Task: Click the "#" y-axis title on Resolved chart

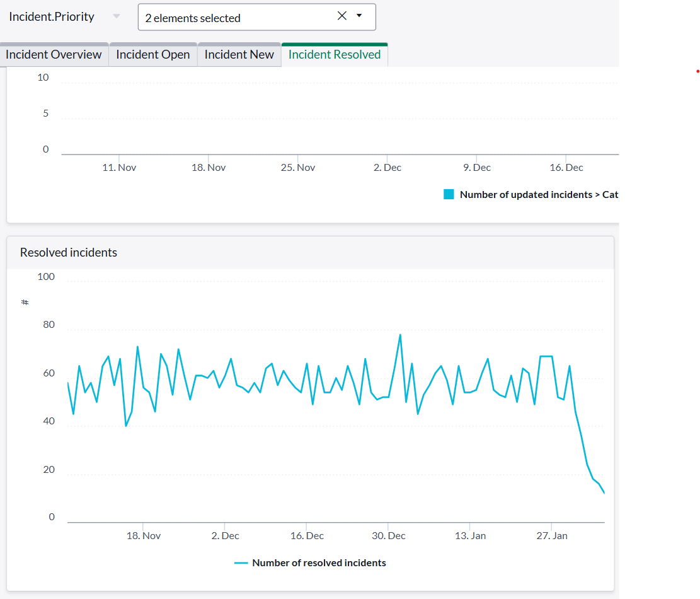Action: point(25,302)
